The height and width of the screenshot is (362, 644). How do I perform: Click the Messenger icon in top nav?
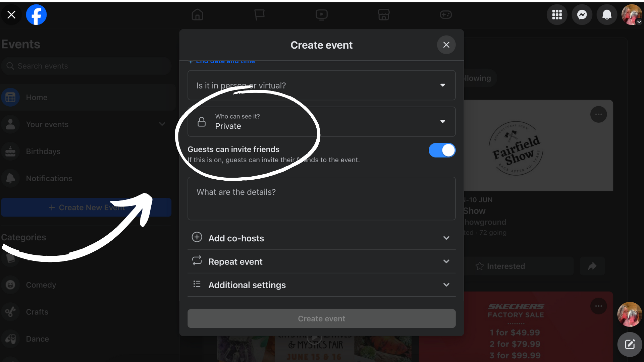coord(582,15)
